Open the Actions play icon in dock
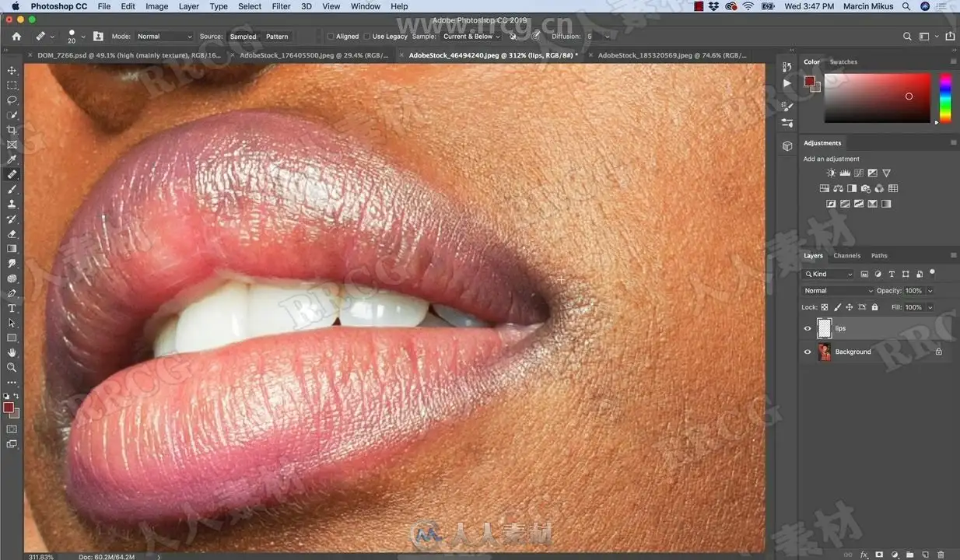 (787, 82)
